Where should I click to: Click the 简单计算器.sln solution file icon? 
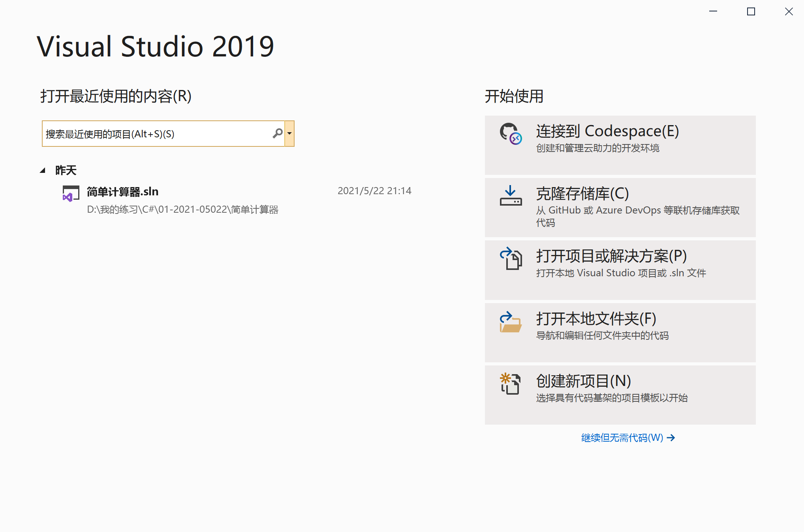tap(71, 194)
